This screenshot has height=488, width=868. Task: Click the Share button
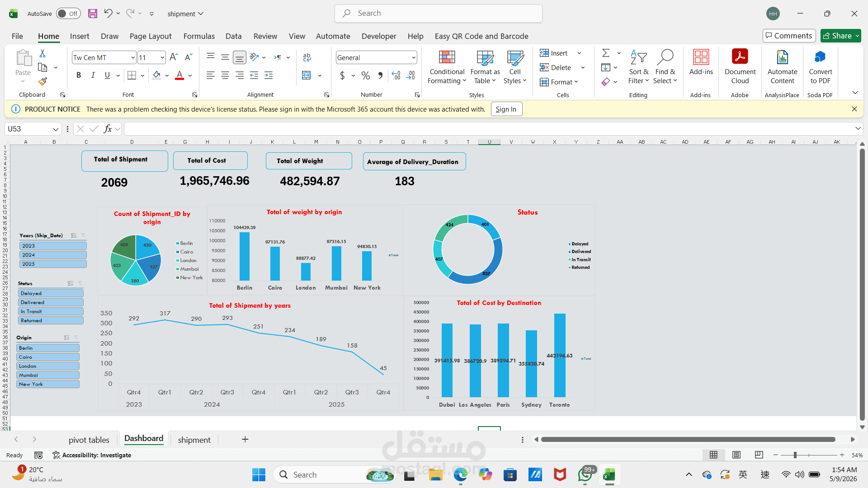[x=841, y=36]
